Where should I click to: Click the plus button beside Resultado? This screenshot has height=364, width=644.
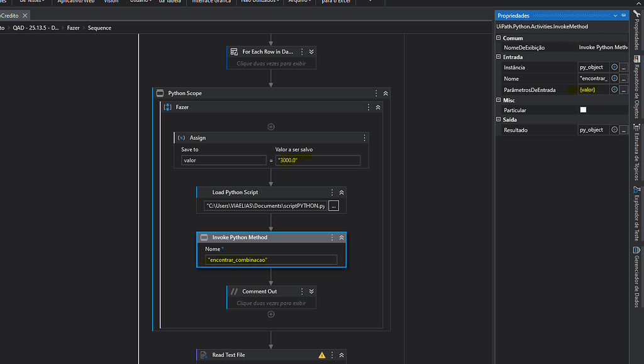tap(614, 130)
